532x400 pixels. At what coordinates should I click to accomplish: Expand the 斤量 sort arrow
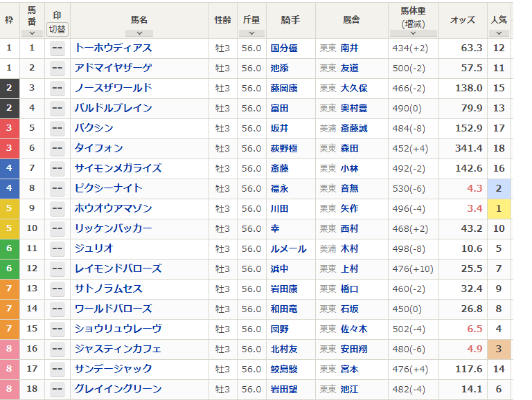click(x=251, y=33)
